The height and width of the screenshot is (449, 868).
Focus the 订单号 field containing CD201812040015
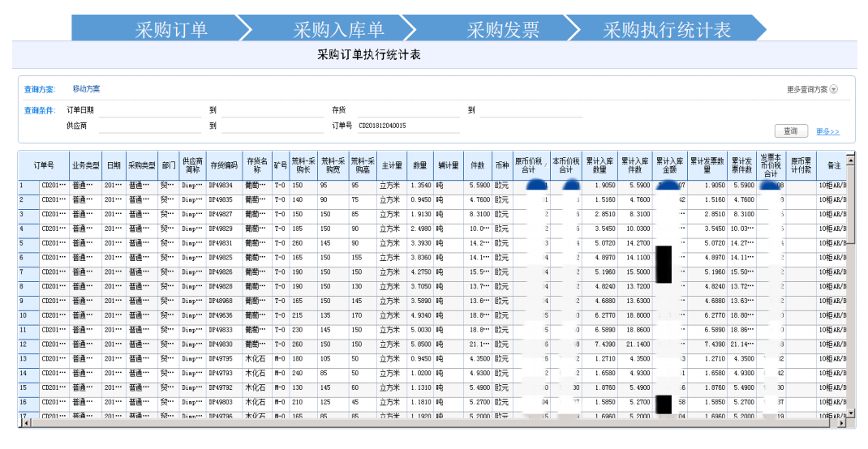point(407,126)
